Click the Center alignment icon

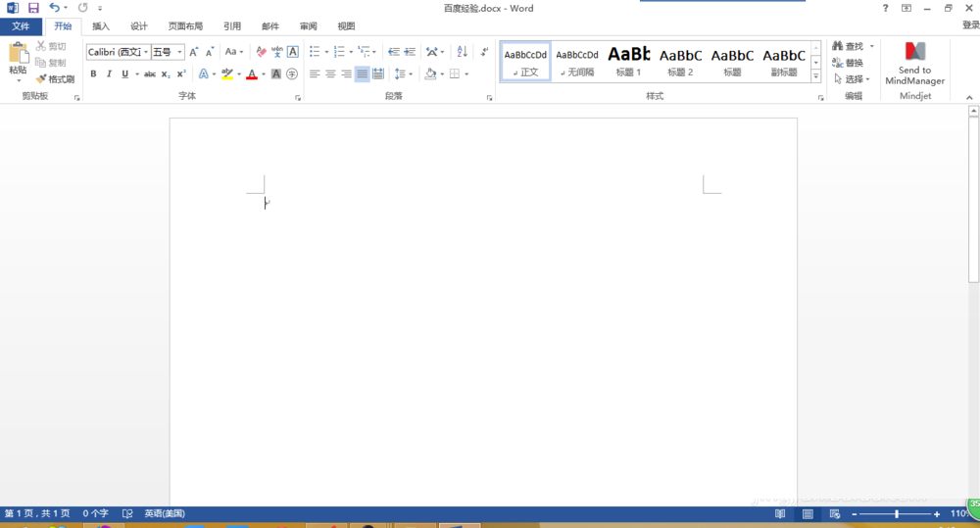[330, 74]
